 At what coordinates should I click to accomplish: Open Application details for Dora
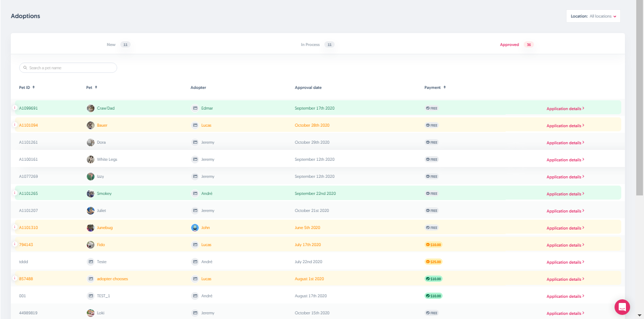pos(565,143)
